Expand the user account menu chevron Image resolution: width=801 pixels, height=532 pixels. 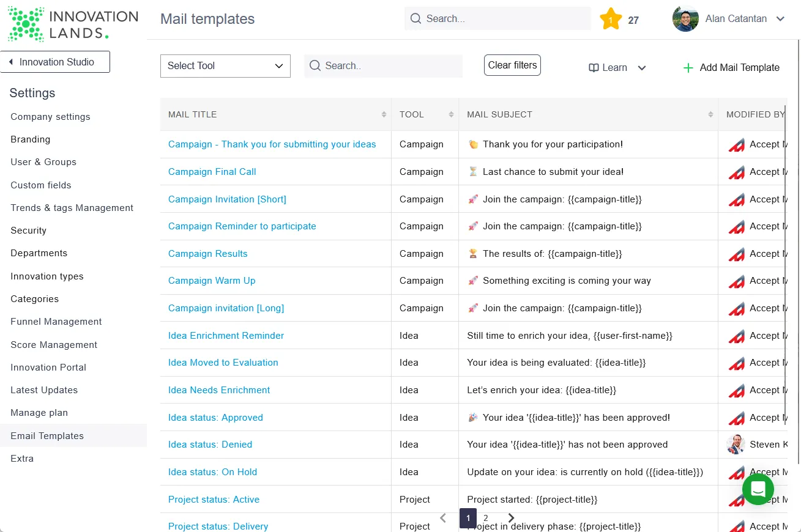click(780, 19)
